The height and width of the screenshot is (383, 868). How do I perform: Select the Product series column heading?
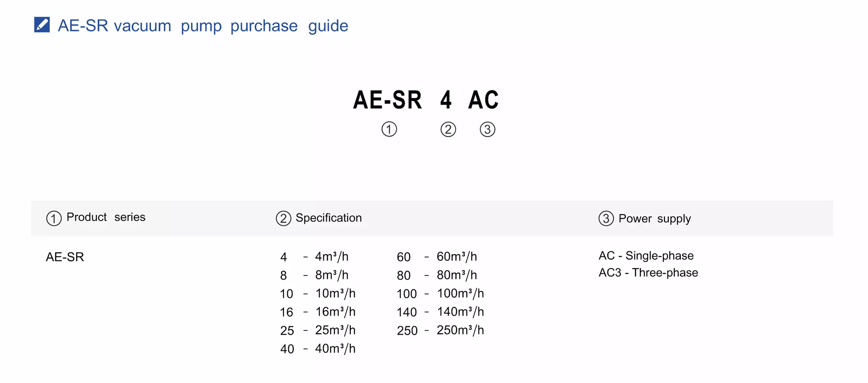[106, 217]
